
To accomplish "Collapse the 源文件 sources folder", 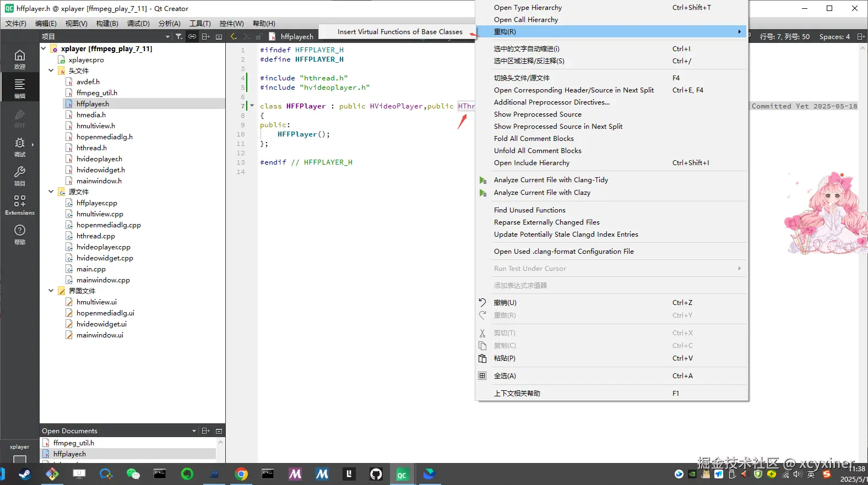I will [x=51, y=192].
